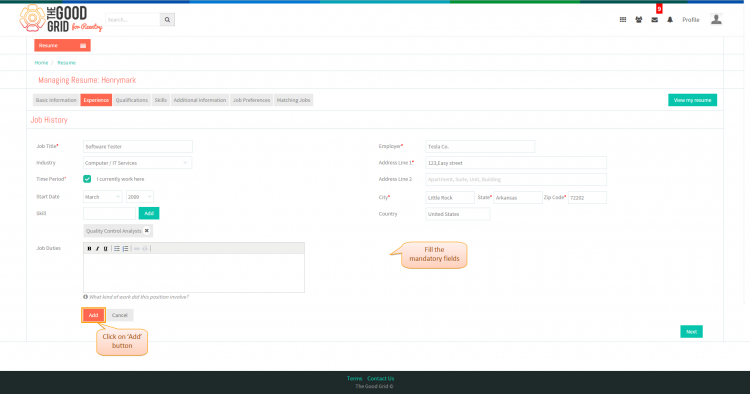Click the View my resume button
This screenshot has height=394, width=750.
tap(692, 100)
